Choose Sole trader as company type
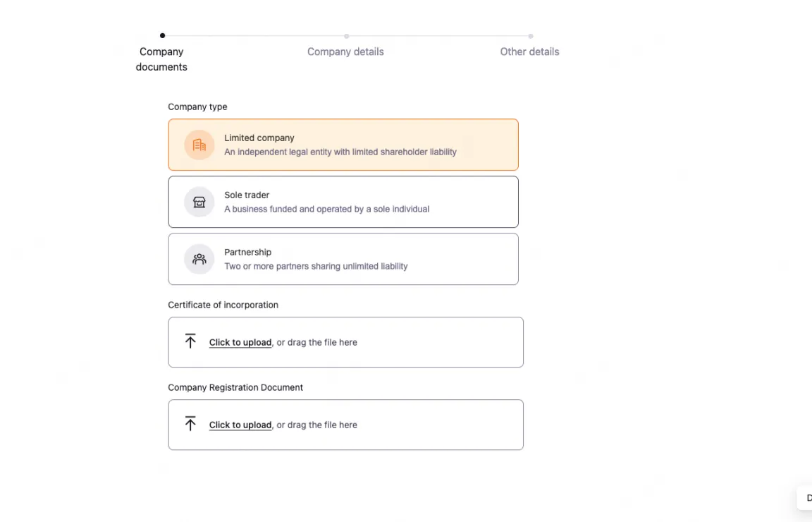 (343, 202)
